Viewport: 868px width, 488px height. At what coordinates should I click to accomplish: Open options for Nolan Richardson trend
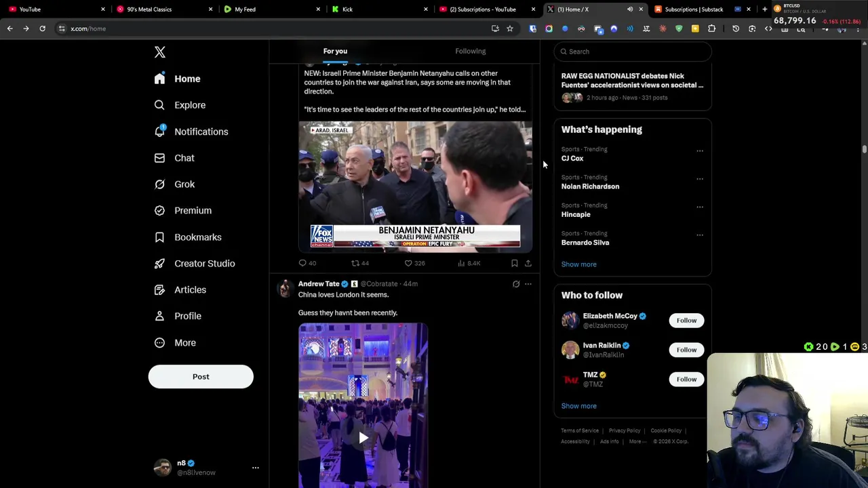pyautogui.click(x=700, y=179)
